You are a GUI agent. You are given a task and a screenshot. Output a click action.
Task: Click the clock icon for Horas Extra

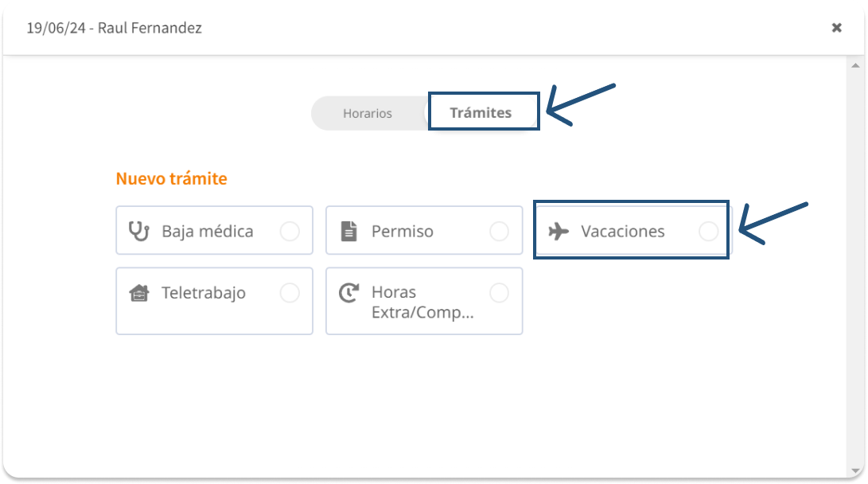(x=348, y=293)
